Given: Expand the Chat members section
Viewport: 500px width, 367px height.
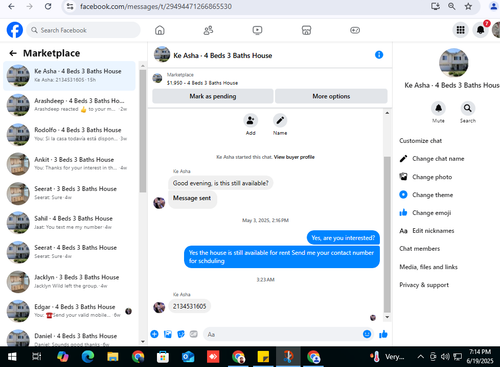Looking at the screenshot, I should coord(420,249).
